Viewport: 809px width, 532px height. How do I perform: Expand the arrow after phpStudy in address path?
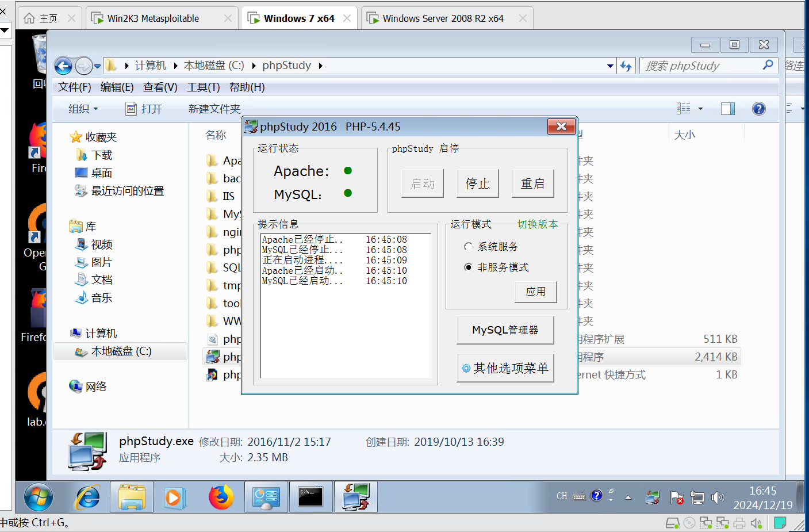(320, 66)
